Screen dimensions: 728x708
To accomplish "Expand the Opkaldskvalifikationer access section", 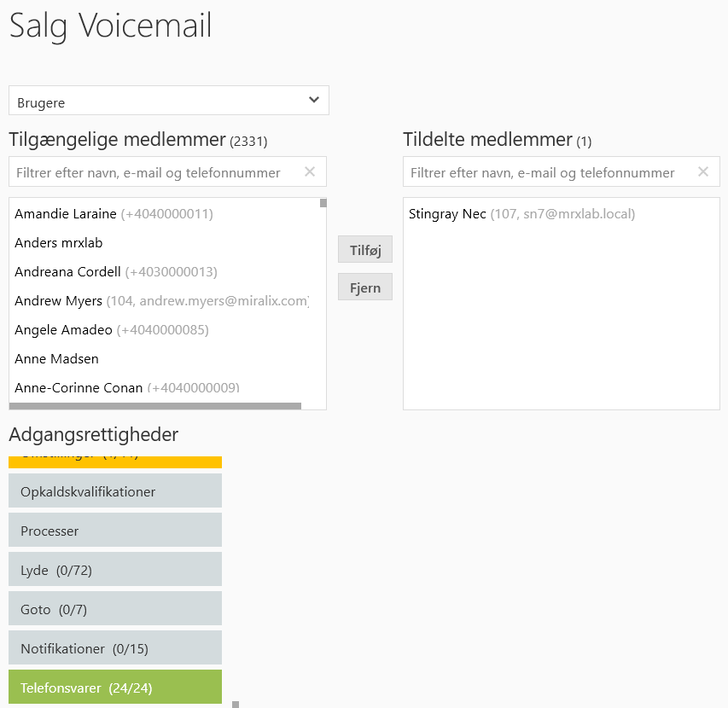I will point(115,491).
